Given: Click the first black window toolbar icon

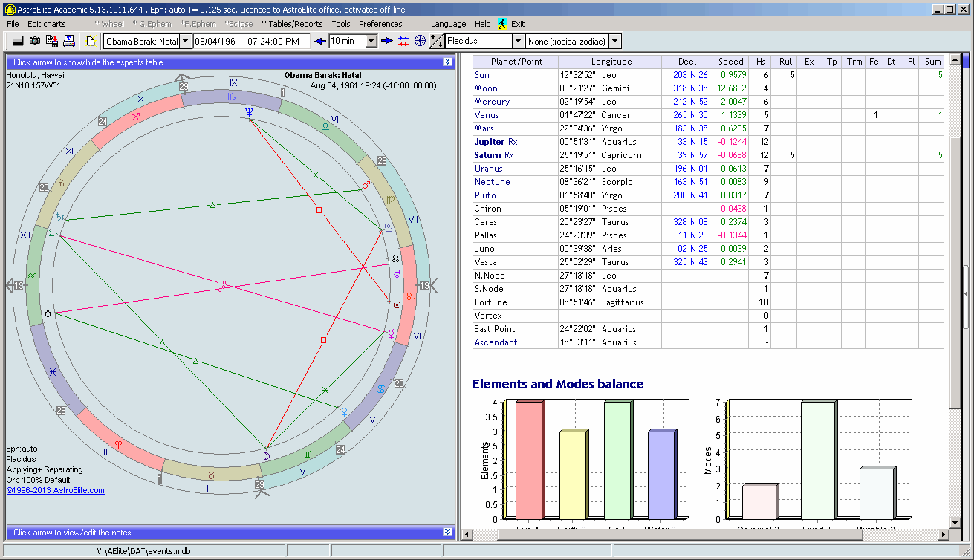Looking at the screenshot, I should (x=18, y=41).
